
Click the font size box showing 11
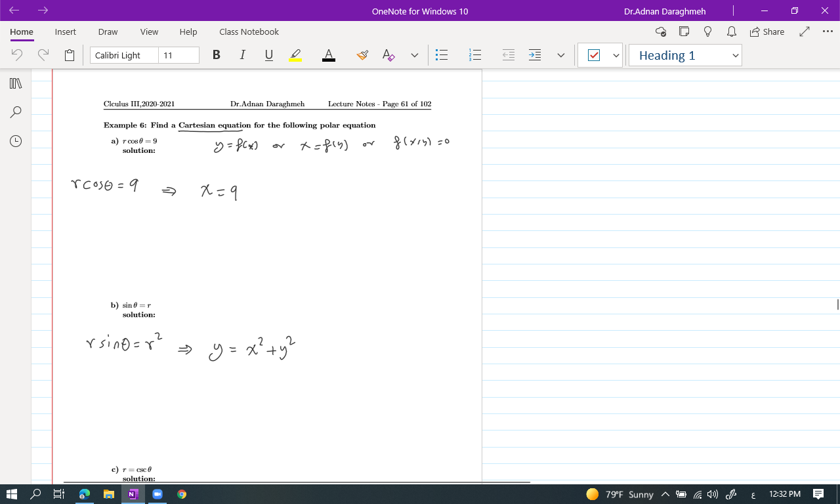click(178, 55)
